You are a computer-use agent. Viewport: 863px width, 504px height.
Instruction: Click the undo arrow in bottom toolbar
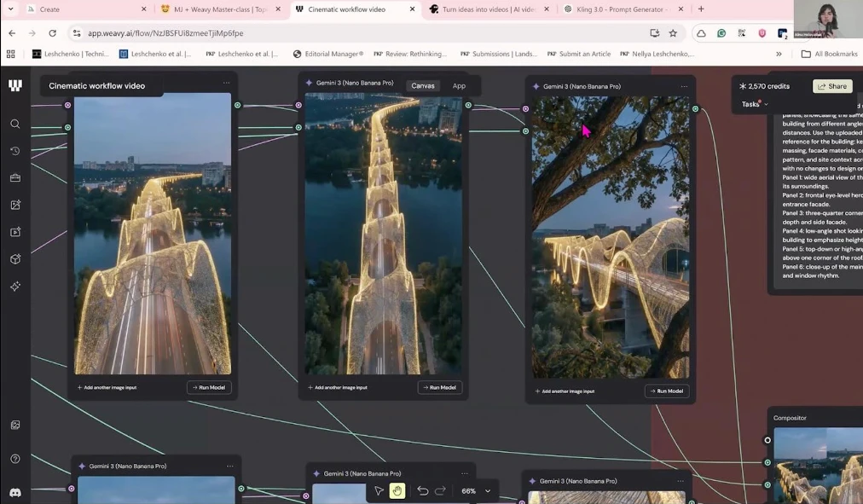tap(422, 491)
